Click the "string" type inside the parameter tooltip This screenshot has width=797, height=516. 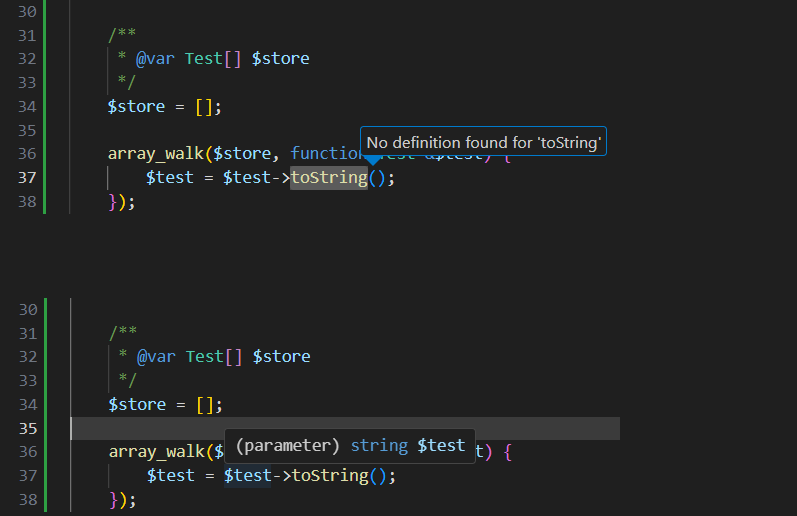pos(379,445)
